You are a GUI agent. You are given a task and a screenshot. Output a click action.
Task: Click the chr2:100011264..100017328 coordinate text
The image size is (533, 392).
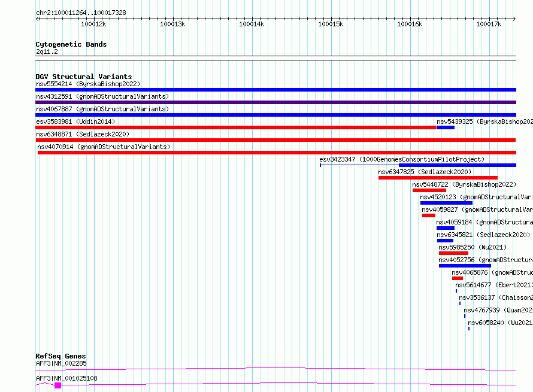coord(81,13)
